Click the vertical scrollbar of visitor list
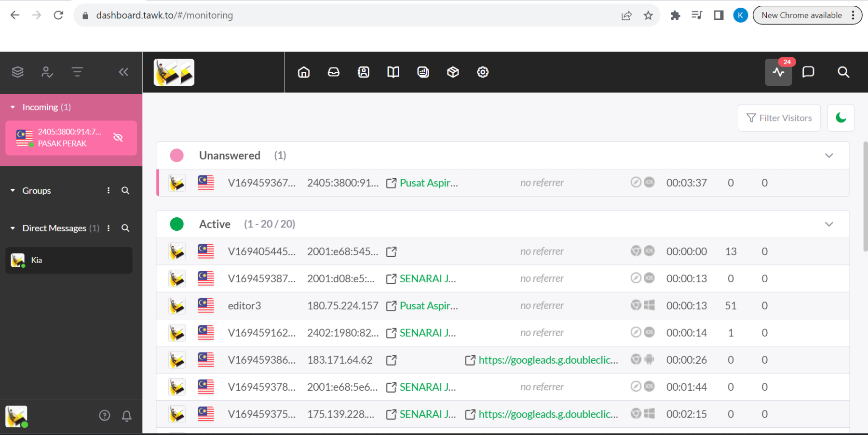 tap(865, 198)
